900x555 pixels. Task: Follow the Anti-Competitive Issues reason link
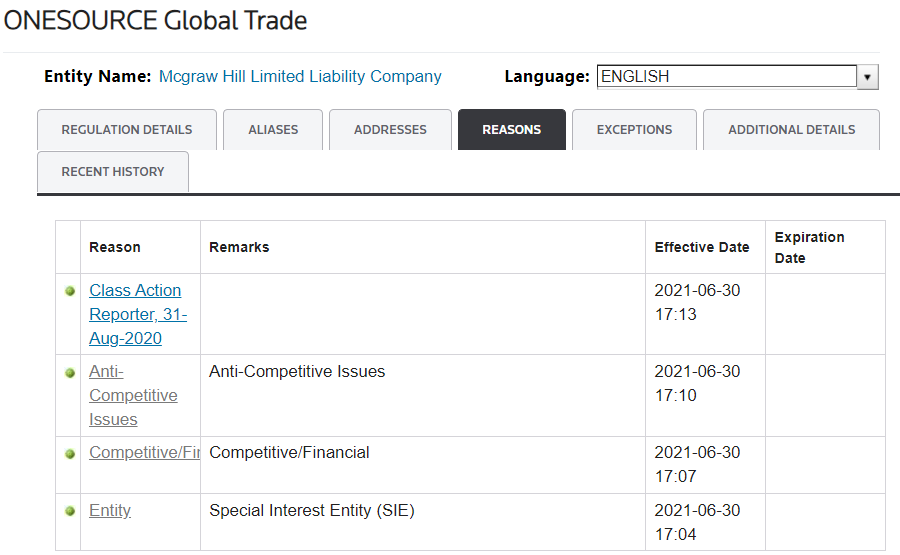133,395
